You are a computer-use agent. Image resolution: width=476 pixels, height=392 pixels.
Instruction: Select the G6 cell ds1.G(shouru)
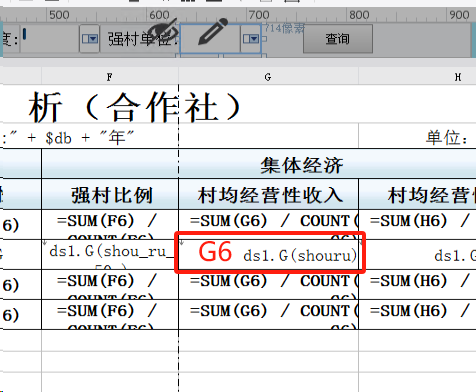pos(269,254)
